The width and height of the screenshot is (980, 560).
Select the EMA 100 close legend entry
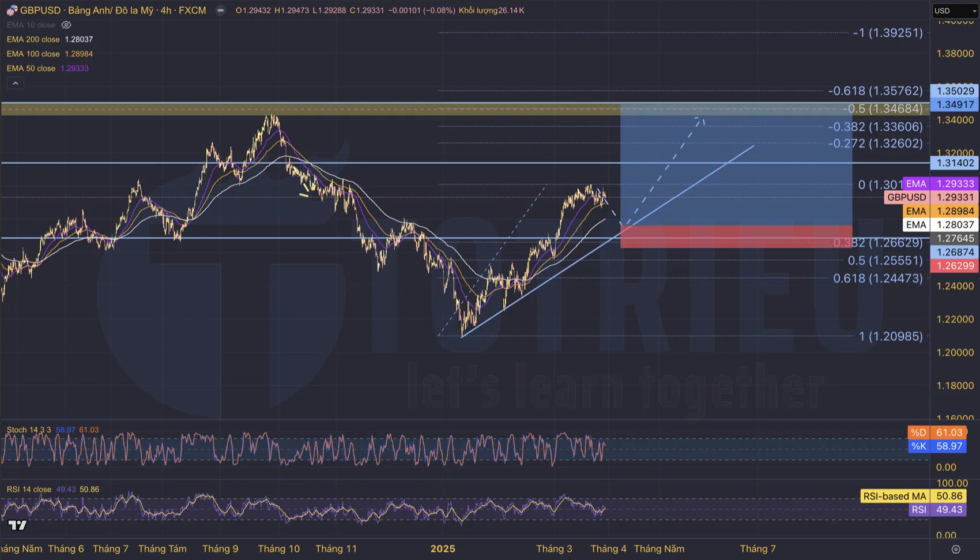pos(33,54)
